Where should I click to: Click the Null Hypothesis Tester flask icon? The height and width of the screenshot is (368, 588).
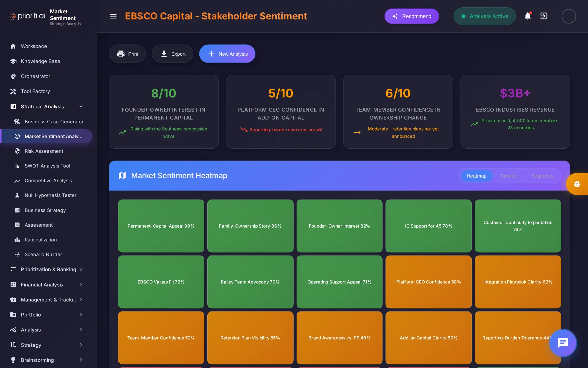click(17, 195)
